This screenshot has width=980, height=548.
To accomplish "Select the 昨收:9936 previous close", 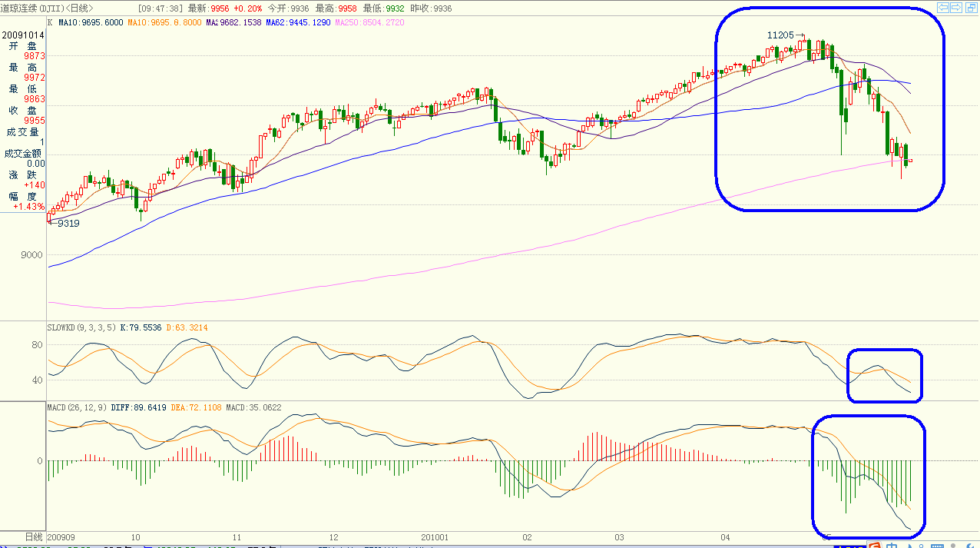I will point(432,8).
